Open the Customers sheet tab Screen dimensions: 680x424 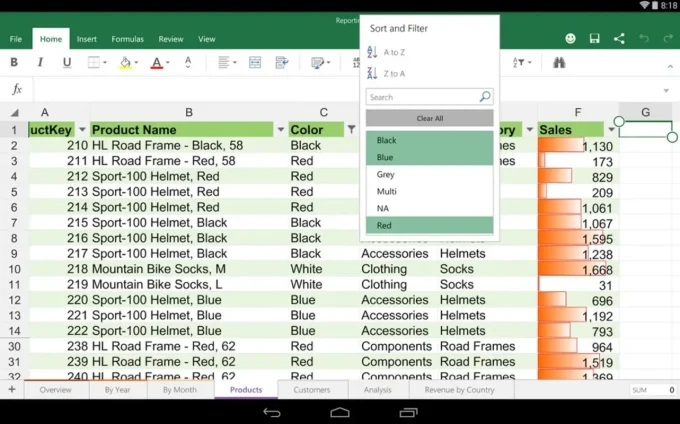[312, 390]
